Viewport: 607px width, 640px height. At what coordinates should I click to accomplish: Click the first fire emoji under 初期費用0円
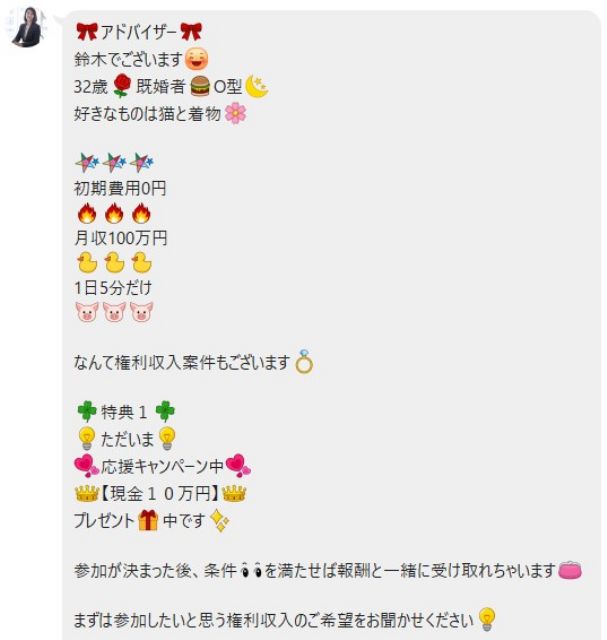[x=87, y=213]
